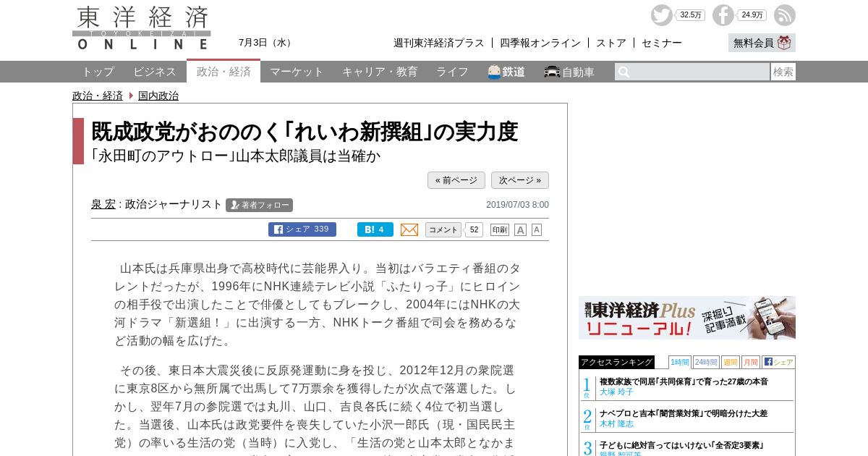Click the publish date 2019/07/03 8:00
The image size is (868, 456).
click(x=517, y=205)
